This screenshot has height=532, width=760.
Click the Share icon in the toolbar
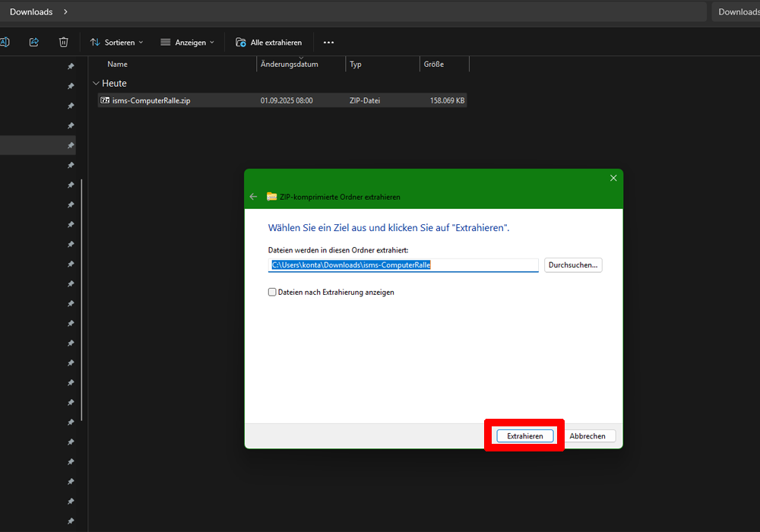pos(33,43)
